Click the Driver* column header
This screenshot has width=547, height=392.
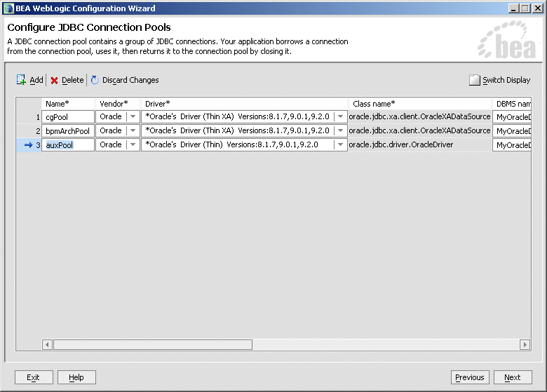click(x=245, y=104)
